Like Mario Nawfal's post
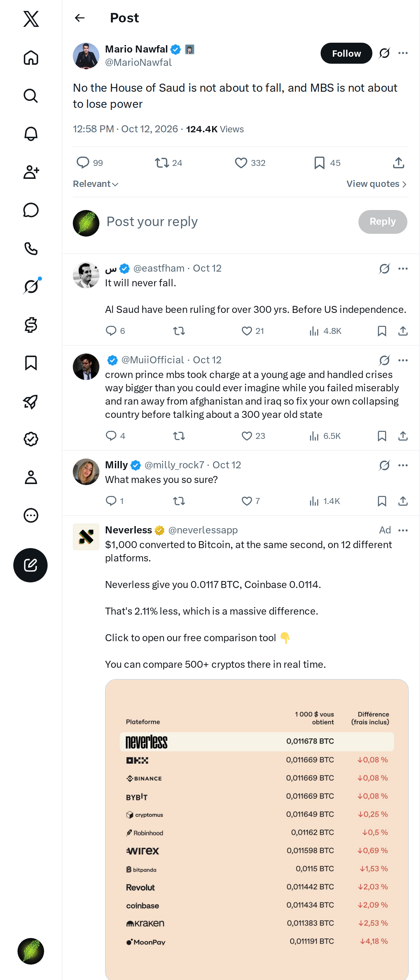 tap(250, 163)
